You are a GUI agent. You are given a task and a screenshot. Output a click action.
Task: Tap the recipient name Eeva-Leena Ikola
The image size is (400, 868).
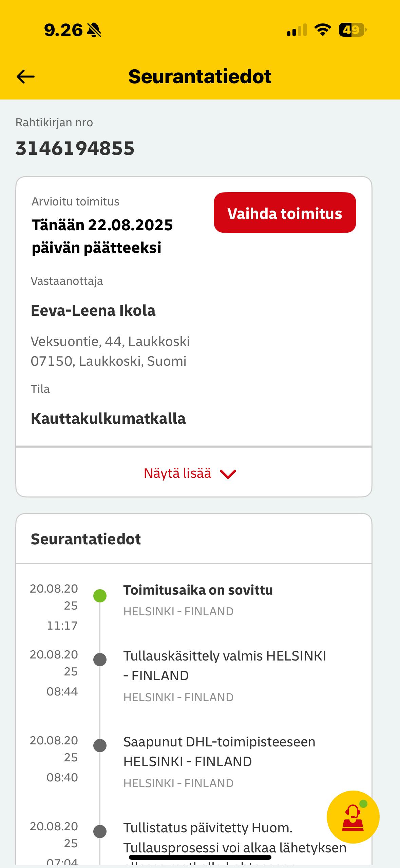(x=93, y=311)
